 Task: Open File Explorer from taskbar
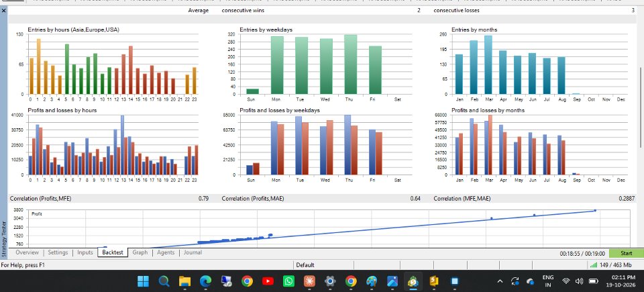click(x=185, y=281)
